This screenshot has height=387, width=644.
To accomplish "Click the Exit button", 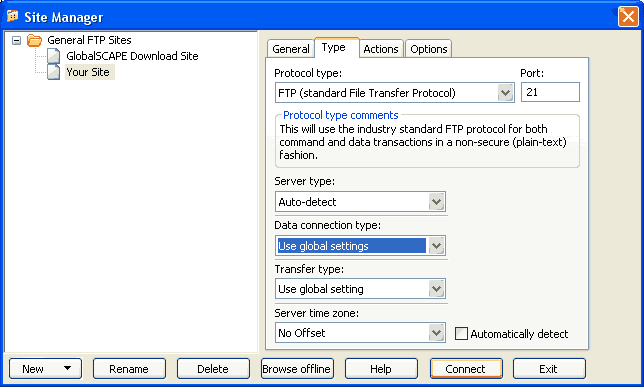I will click(x=549, y=369).
